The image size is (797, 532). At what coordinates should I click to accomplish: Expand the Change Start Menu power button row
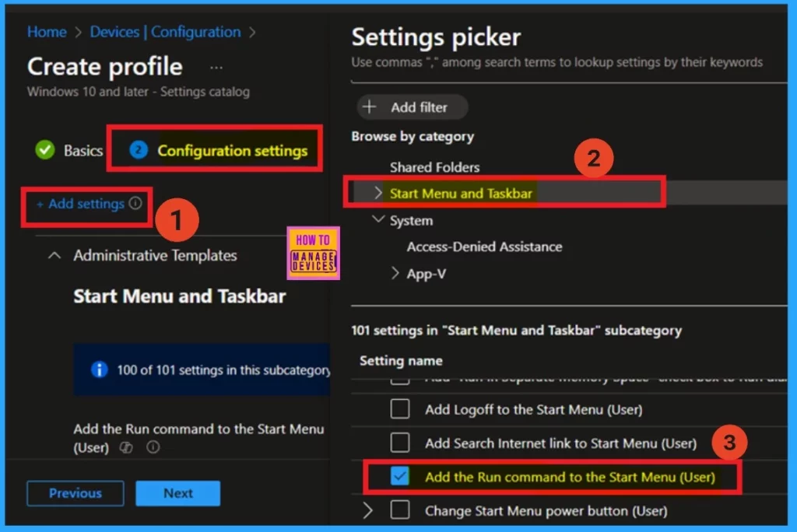[368, 510]
